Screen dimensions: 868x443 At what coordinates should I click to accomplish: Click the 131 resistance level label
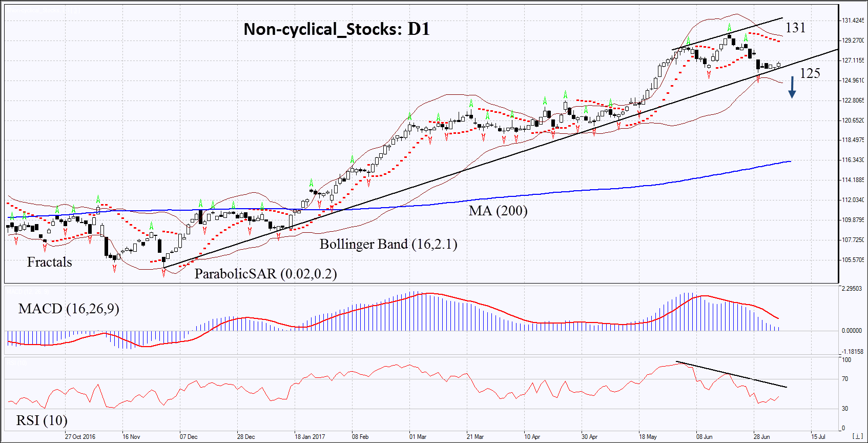tap(795, 28)
